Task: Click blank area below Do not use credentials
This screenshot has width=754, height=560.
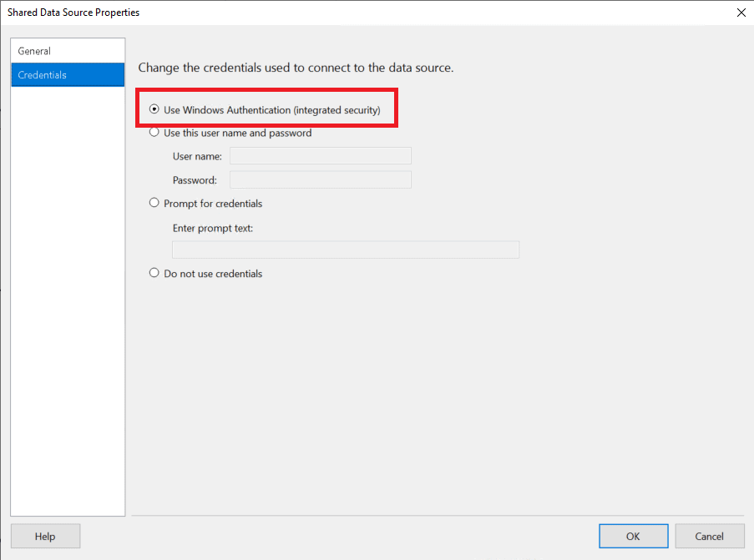Action: (x=433, y=394)
